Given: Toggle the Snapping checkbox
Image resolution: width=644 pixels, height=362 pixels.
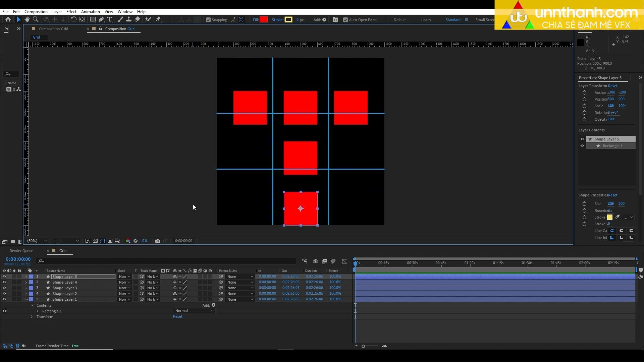Looking at the screenshot, I should [x=208, y=20].
